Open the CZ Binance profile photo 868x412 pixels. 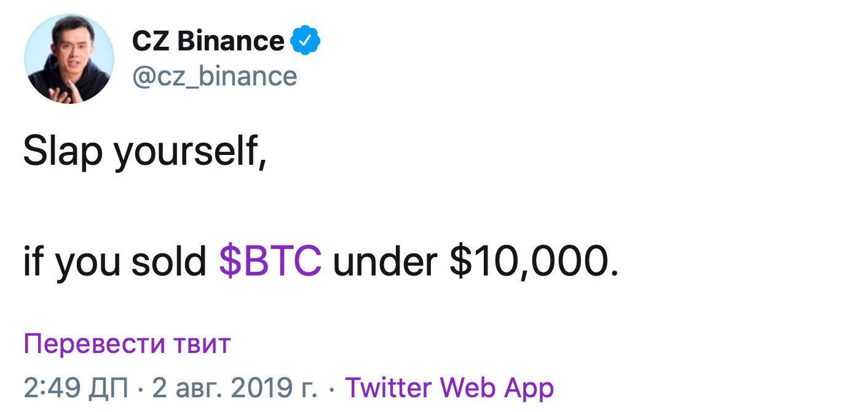[69, 58]
